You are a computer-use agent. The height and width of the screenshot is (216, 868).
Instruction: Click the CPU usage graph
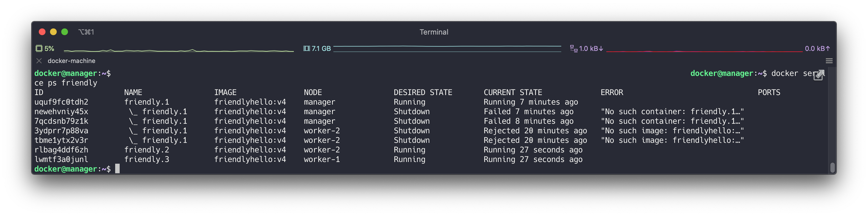[x=179, y=50]
